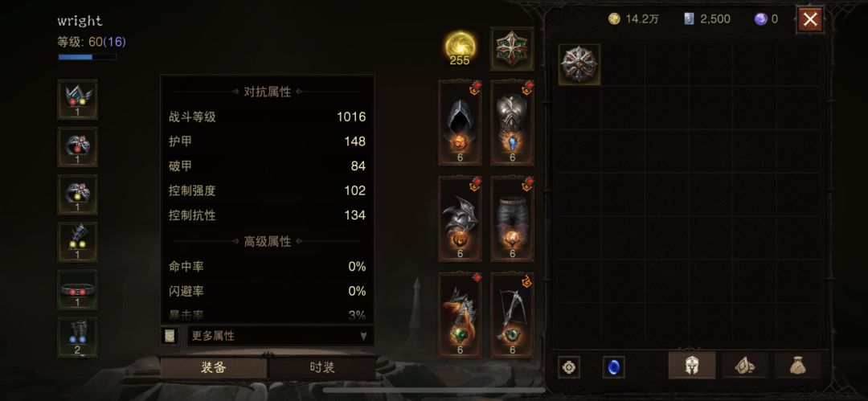
Task: Open the pouch bag inventory tab
Action: point(798,366)
